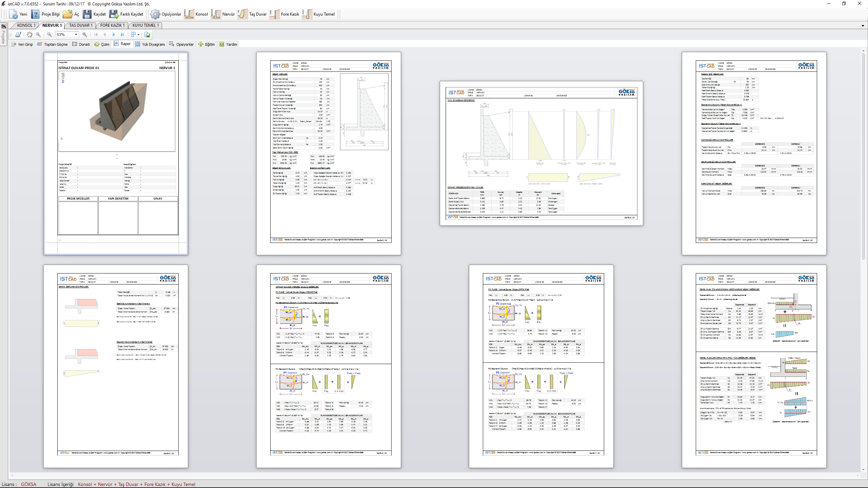This screenshot has height=488, width=868.
Task: Switch to the TAS DUVAR 1 tab
Action: (x=80, y=25)
